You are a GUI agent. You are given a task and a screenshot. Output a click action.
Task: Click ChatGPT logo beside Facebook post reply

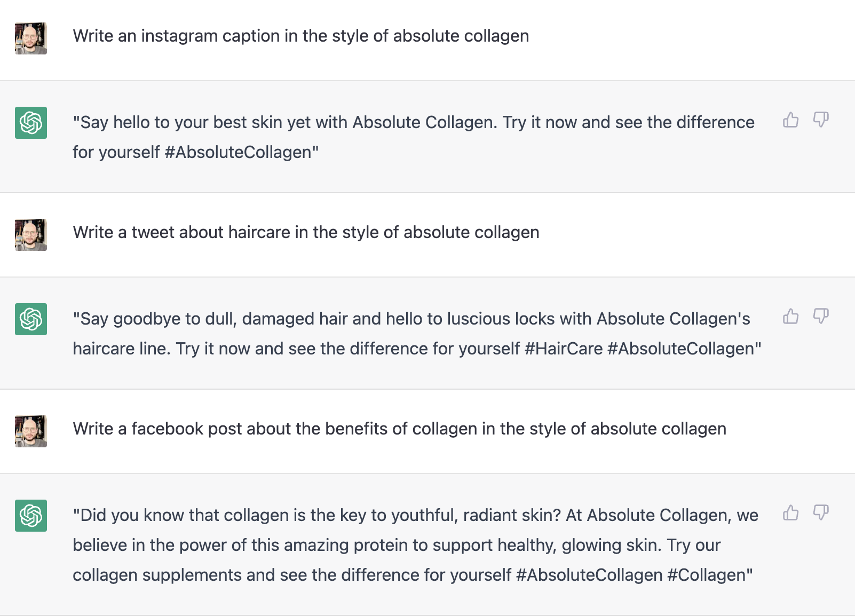(x=31, y=516)
